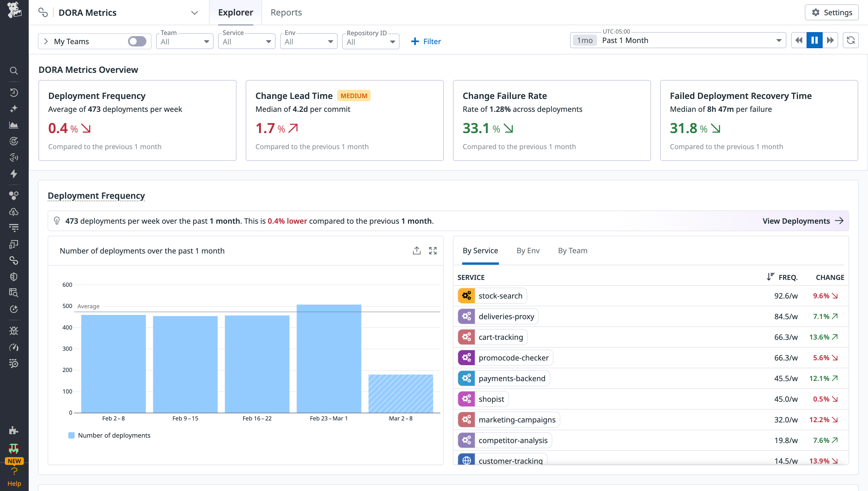Viewport: 868px width, 491px height.
Task: Toggle the My Teams filter switch
Action: point(137,41)
